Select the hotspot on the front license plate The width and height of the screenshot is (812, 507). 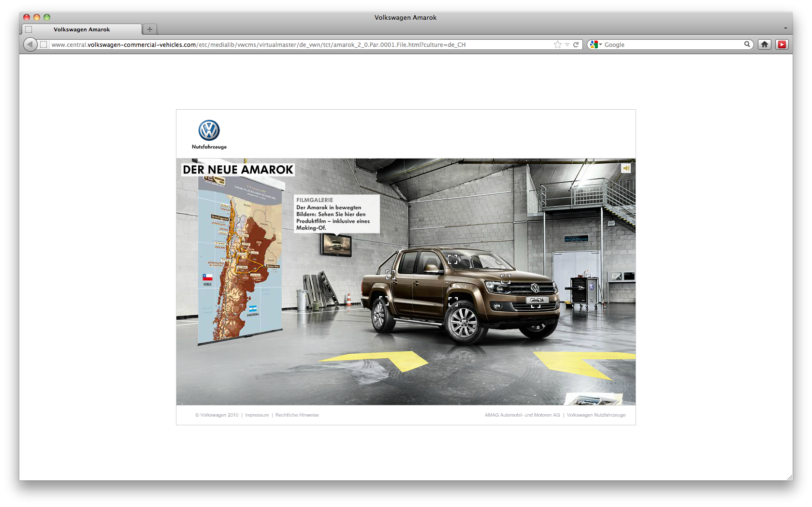click(536, 303)
